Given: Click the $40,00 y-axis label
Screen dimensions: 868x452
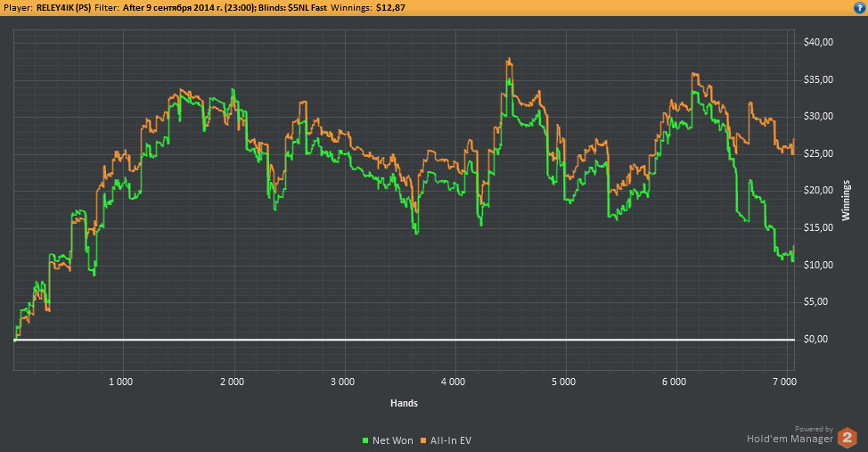Looking at the screenshot, I should tap(818, 42).
